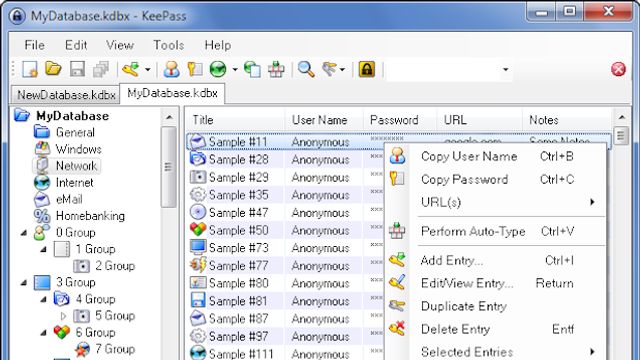
Task: Open a database via folder icon
Action: (53, 69)
